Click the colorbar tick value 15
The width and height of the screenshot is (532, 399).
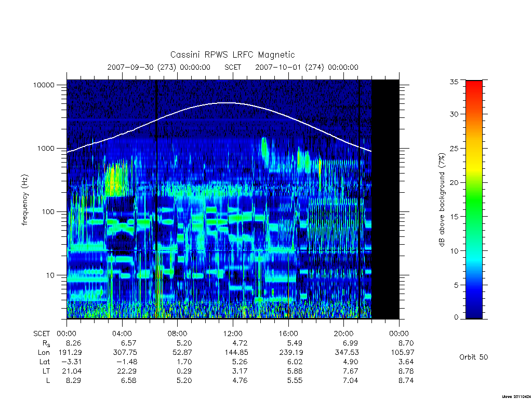pyautogui.click(x=454, y=217)
